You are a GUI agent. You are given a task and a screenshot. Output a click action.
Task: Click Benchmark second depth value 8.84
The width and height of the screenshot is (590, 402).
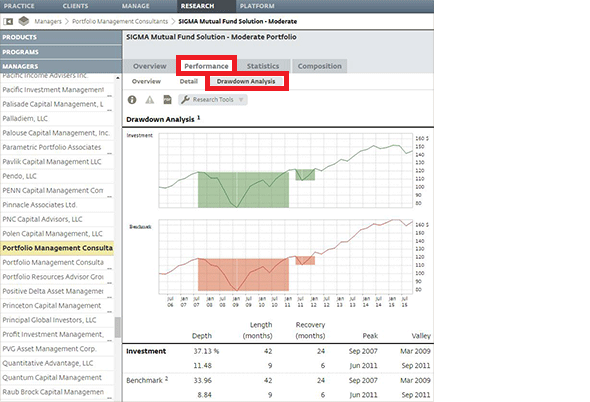tap(204, 395)
